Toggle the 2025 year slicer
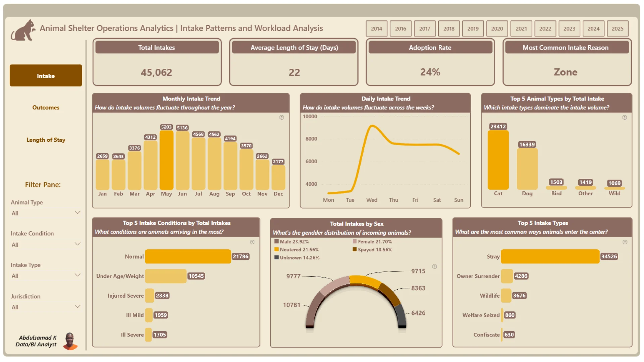The image size is (644, 362). [x=617, y=29]
